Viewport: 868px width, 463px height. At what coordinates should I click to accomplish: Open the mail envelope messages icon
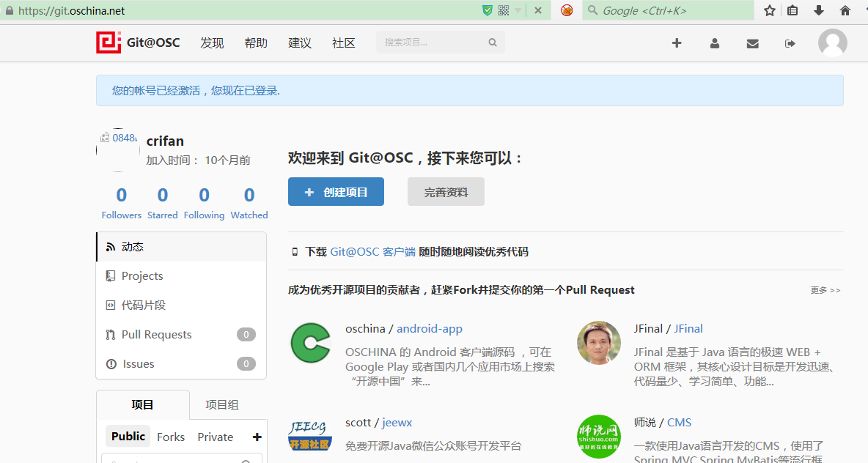point(752,43)
